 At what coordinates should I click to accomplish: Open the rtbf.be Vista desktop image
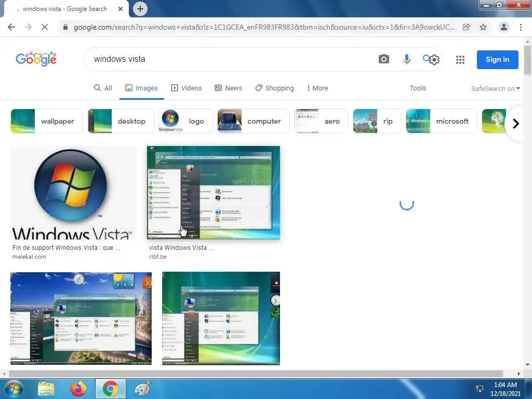(x=214, y=193)
